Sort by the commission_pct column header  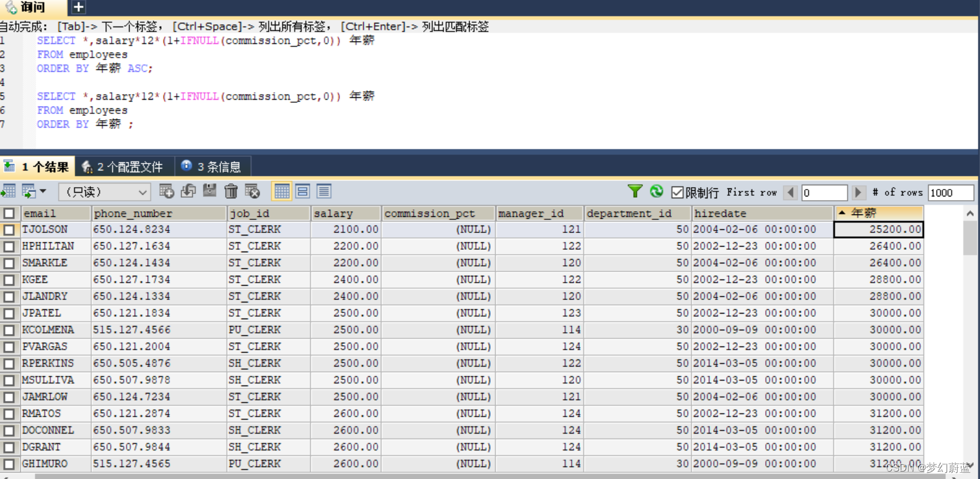(439, 213)
